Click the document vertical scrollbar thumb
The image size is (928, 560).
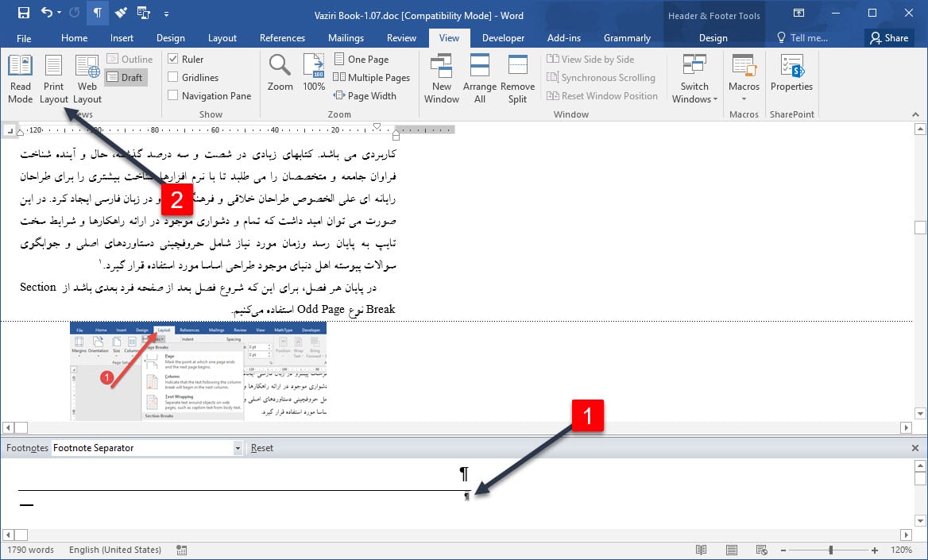pos(920,227)
